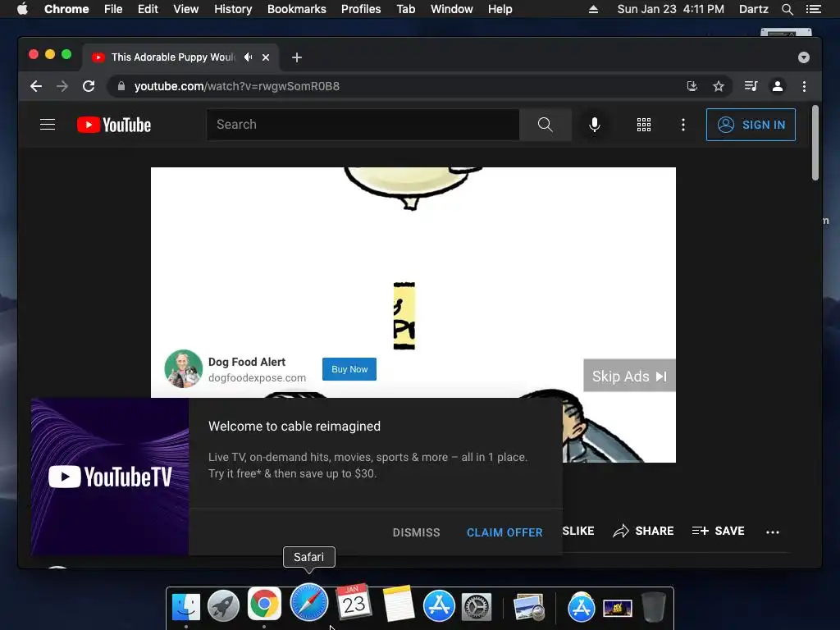Select the This Adorable Puppy tab
The image size is (840, 630).
pos(180,57)
